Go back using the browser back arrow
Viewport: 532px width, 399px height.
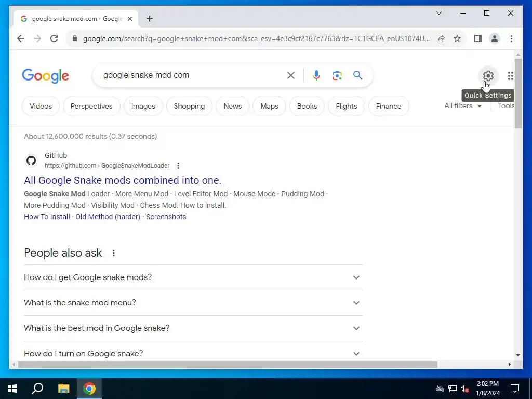click(x=21, y=38)
